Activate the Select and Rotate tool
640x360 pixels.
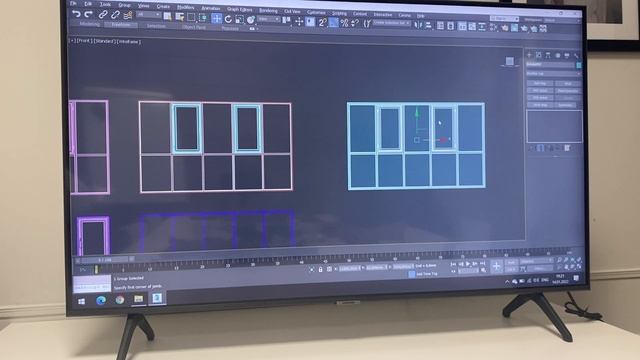click(228, 18)
